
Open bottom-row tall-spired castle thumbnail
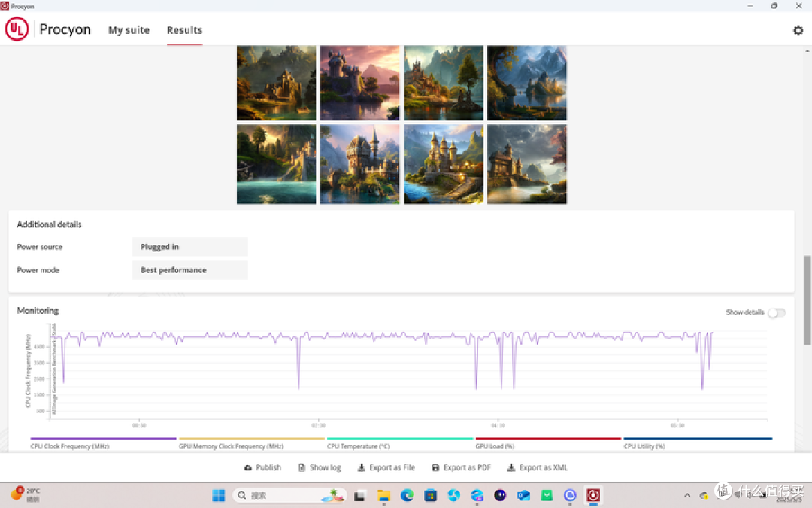360,164
